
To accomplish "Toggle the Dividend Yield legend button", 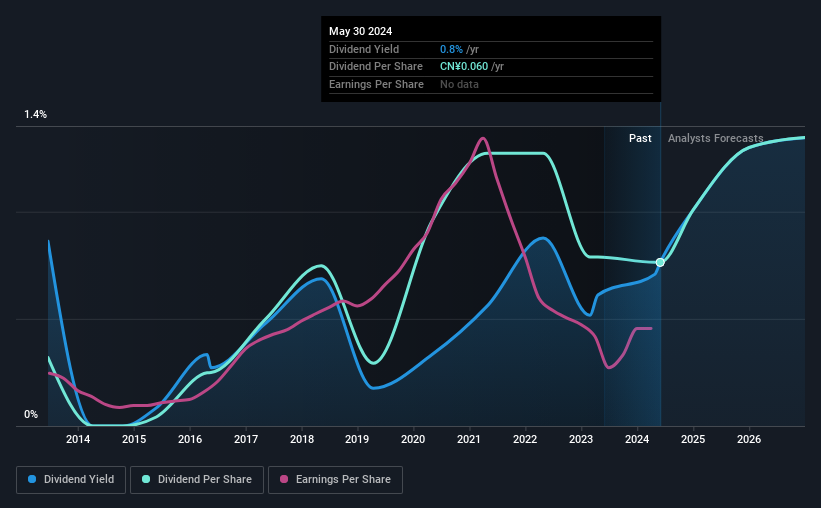I will click(71, 480).
